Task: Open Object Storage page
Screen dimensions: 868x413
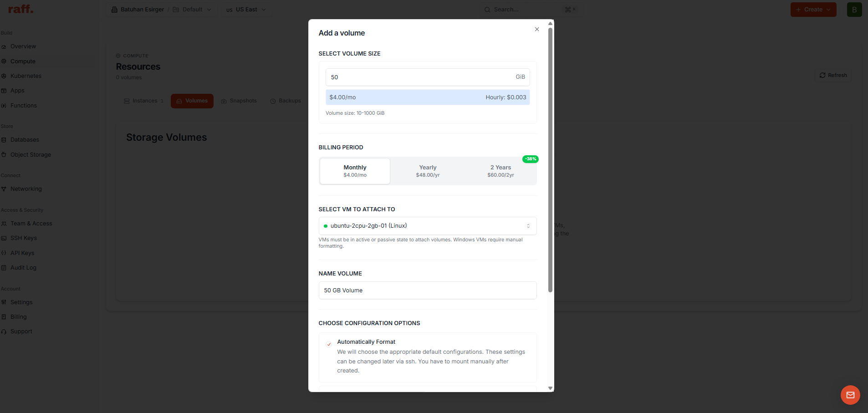Action: [31, 155]
